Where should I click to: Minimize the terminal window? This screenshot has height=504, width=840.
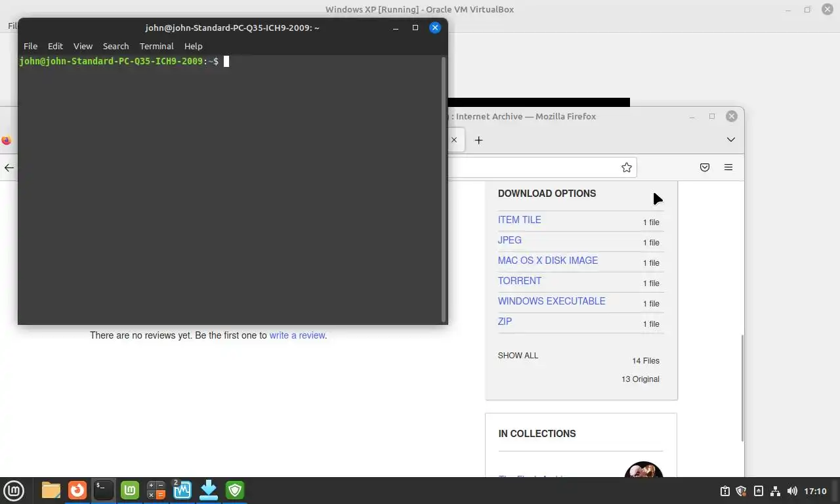396,28
